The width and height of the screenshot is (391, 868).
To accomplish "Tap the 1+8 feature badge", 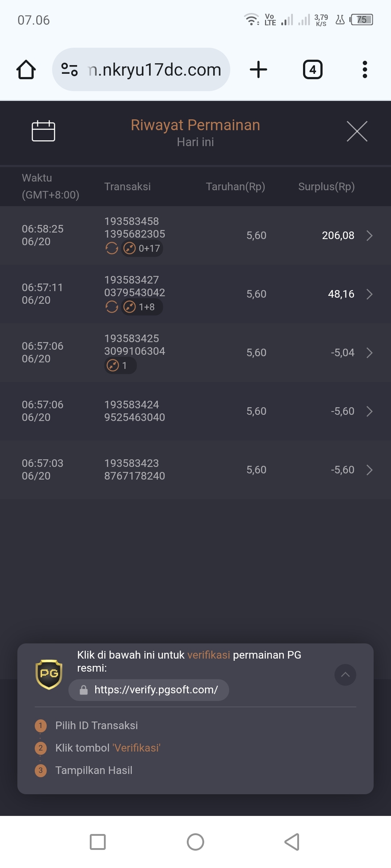I will (142, 307).
